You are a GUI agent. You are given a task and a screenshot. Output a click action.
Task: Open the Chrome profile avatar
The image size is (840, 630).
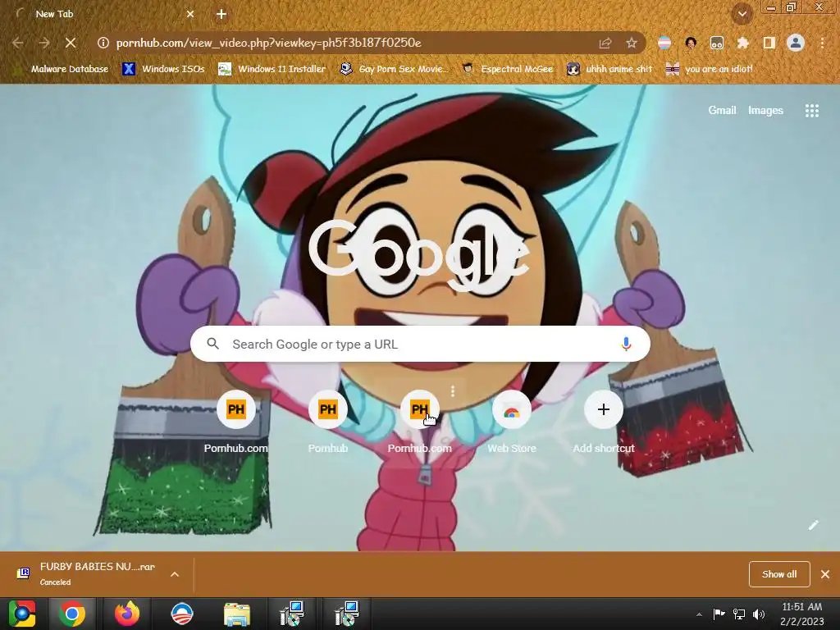796,43
